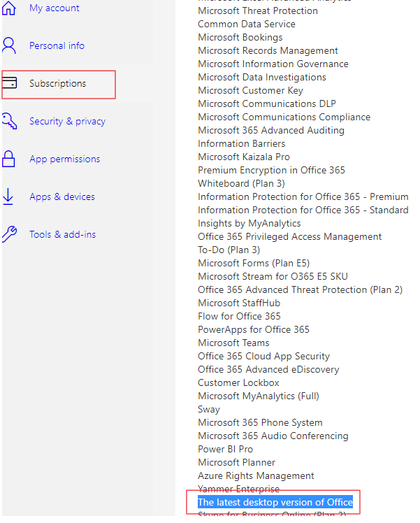Screen dimensions: 420x523
Task: Select 'Microsoft Threat Protection' text
Action: pyautogui.click(x=258, y=10)
